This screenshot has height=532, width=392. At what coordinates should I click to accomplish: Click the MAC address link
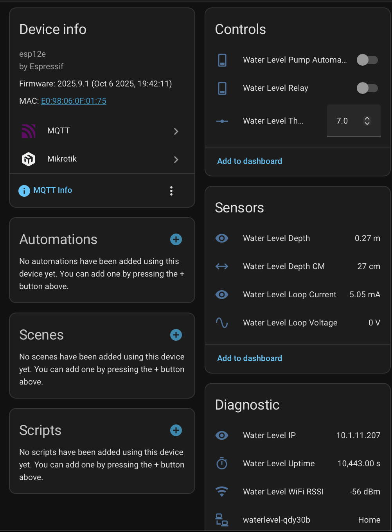pos(74,101)
